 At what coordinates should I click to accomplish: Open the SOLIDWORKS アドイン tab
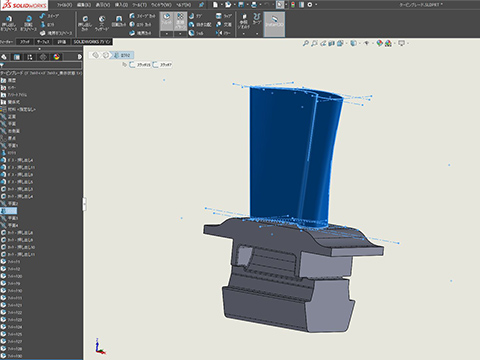(91, 42)
